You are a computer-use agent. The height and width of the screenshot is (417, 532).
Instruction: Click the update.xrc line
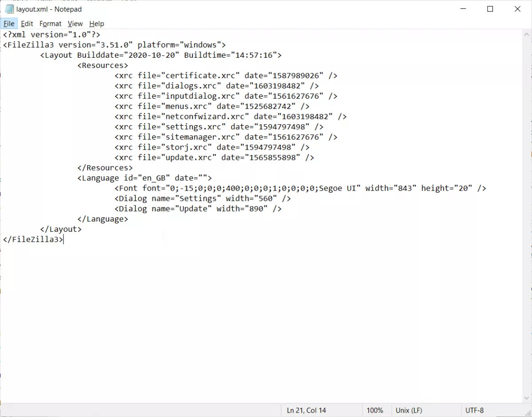[x=214, y=157]
